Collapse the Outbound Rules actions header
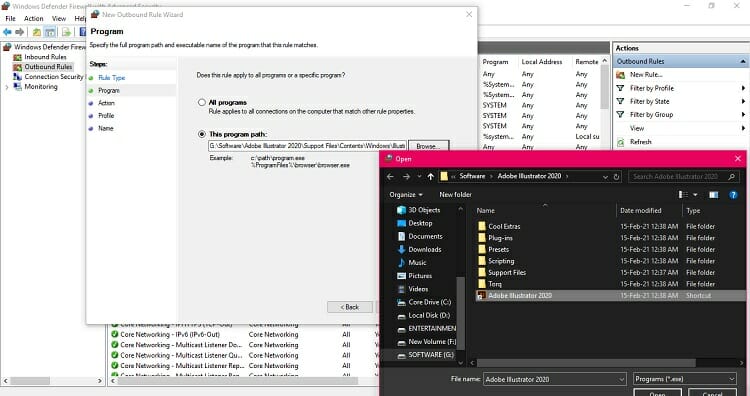 point(742,61)
